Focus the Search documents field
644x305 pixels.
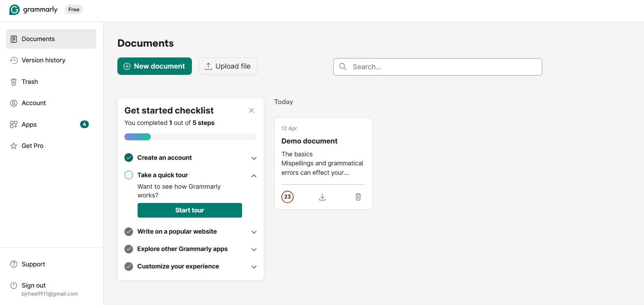438,67
